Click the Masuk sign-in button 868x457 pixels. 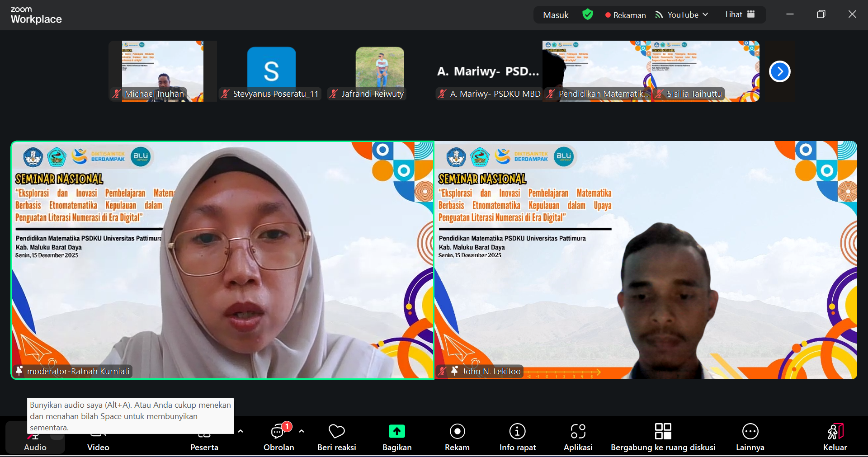(x=556, y=15)
